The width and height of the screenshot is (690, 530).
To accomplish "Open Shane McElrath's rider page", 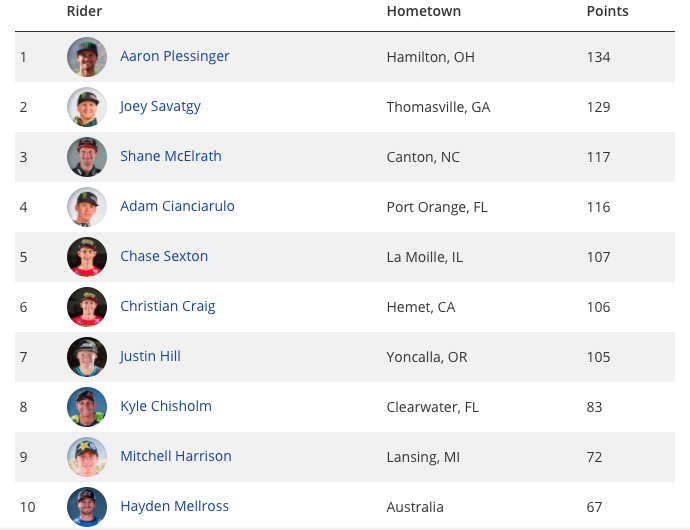I will [x=171, y=156].
